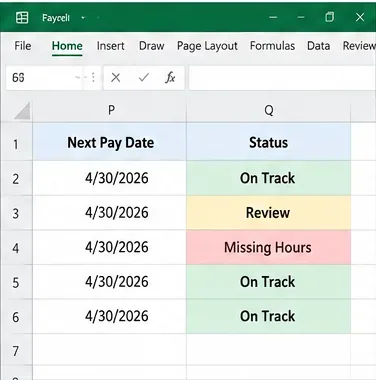Select empty cell P7

tap(110, 349)
